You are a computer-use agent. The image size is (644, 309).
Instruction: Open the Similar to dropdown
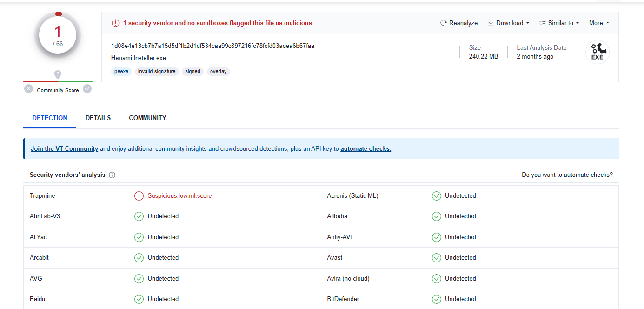coord(559,22)
